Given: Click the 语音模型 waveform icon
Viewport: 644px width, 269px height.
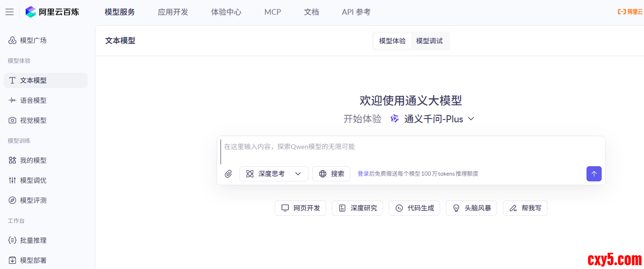Looking at the screenshot, I should pyautogui.click(x=12, y=100).
